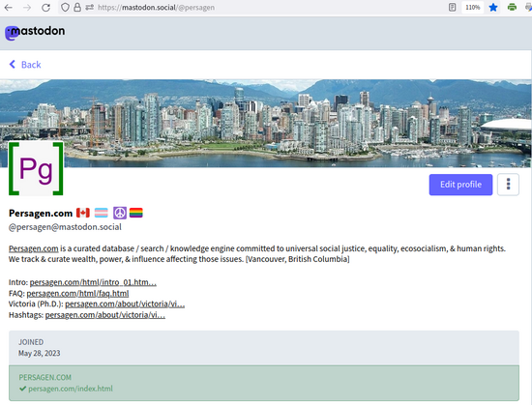Open the Persagen.com link in bio
Image resolution: width=532 pixels, height=405 pixels.
pyautogui.click(x=33, y=248)
